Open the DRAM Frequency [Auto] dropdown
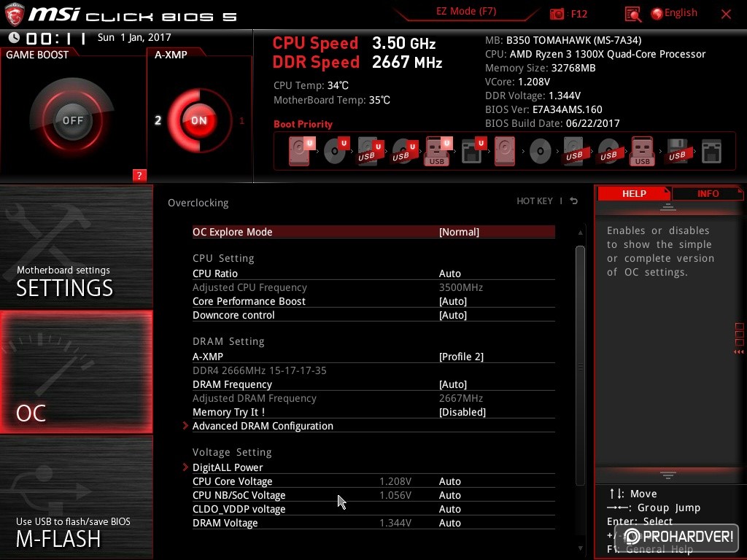 [x=373, y=384]
